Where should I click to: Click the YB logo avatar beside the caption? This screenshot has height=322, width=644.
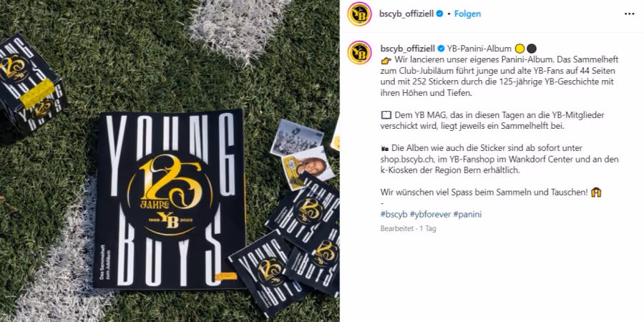pos(359,52)
